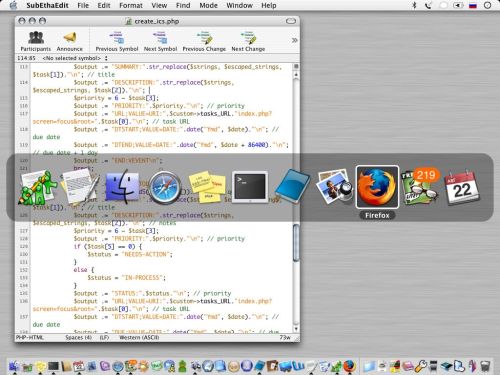Click the 114:85 cursor position readout

26,58
